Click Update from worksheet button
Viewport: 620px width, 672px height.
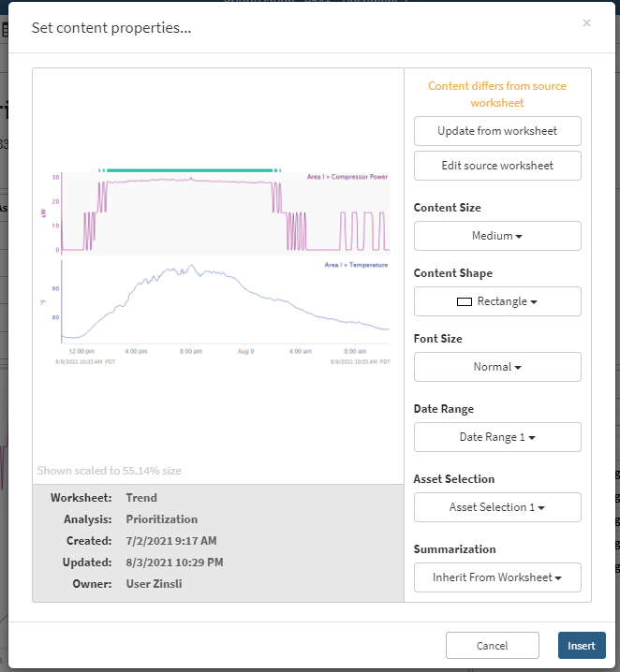point(497,131)
